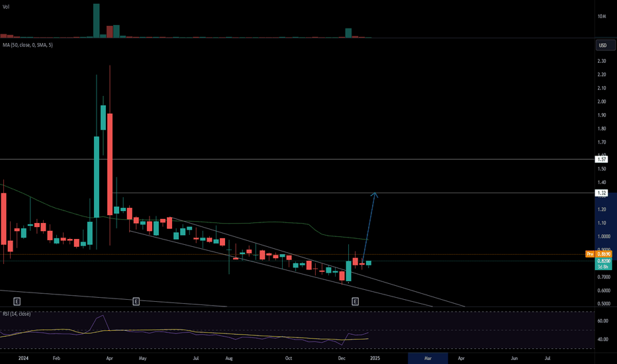Open the USD currency selector
The width and height of the screenshot is (617, 364).
pyautogui.click(x=605, y=45)
